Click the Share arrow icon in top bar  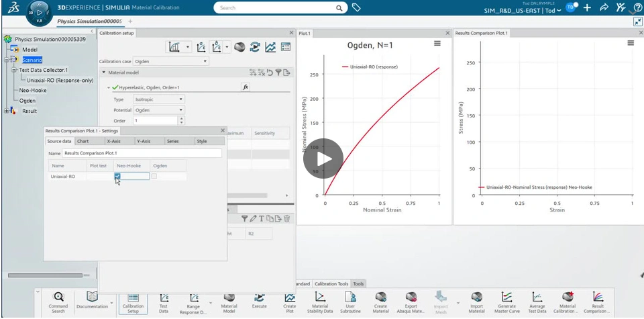(x=604, y=7)
